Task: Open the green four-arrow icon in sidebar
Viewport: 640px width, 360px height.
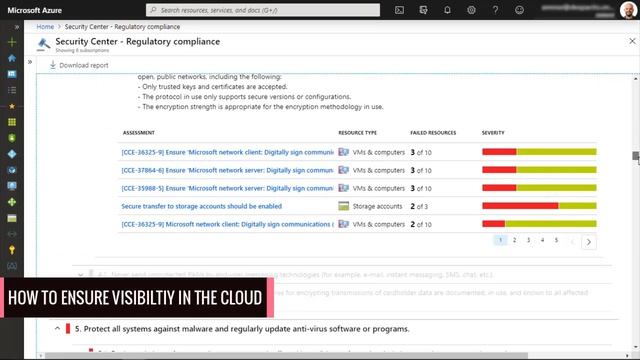Action: coord(12,202)
